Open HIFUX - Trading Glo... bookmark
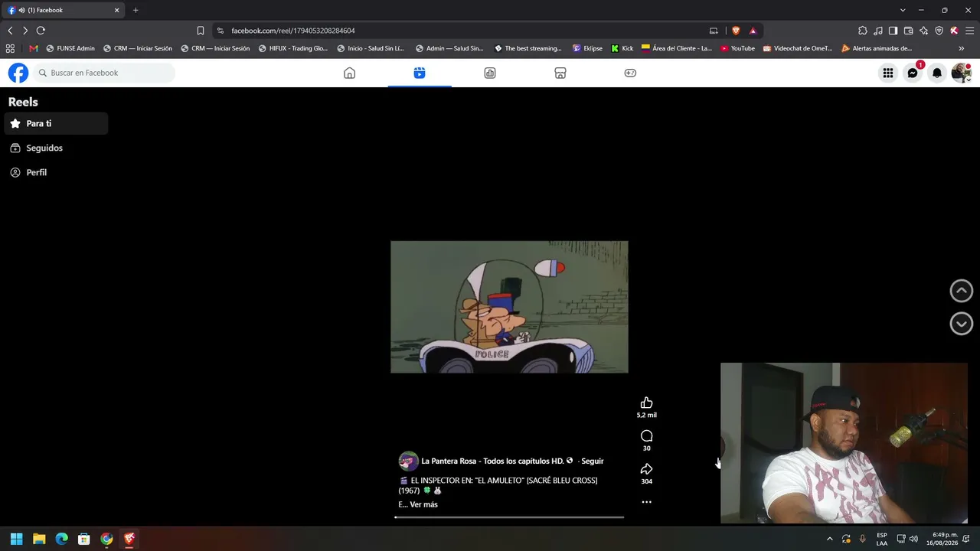This screenshot has height=551, width=980. tap(293, 48)
